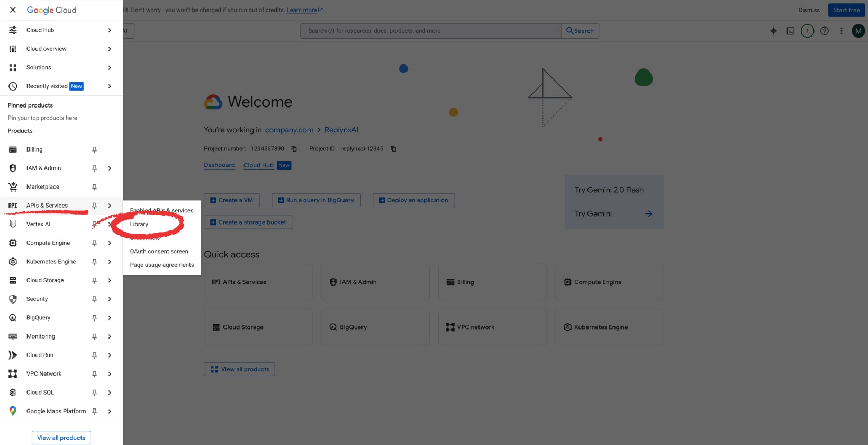The width and height of the screenshot is (868, 445).
Task: Open the VPC network quick access card
Action: pos(492,327)
